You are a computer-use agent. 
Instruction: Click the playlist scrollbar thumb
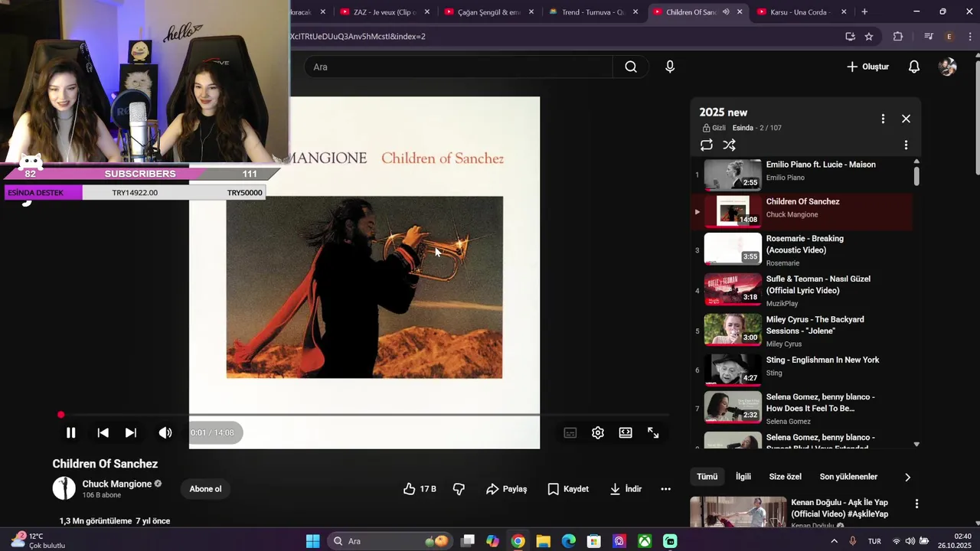click(x=916, y=175)
